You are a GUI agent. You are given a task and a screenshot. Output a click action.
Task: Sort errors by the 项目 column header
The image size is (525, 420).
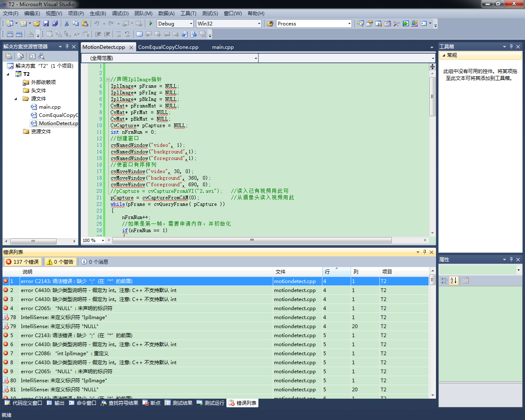(404, 272)
